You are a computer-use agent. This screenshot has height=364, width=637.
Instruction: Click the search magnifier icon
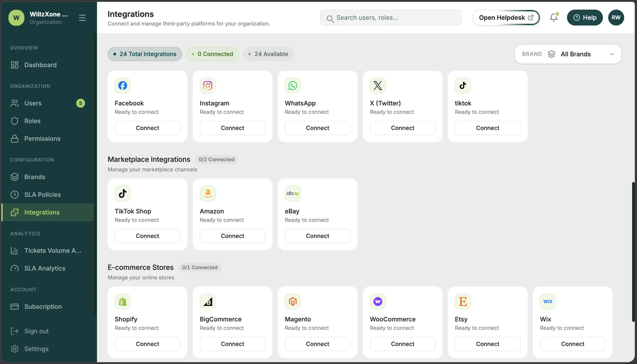(330, 19)
